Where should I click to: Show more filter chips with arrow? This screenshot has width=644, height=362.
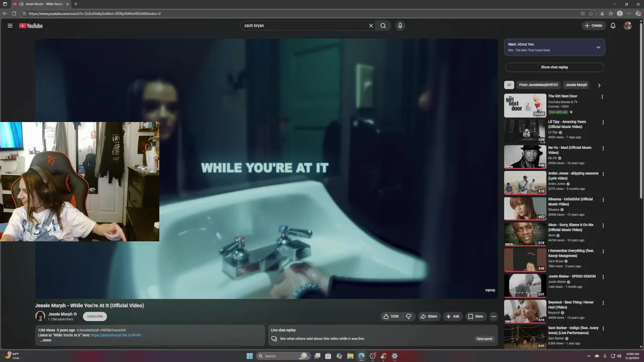[599, 85]
